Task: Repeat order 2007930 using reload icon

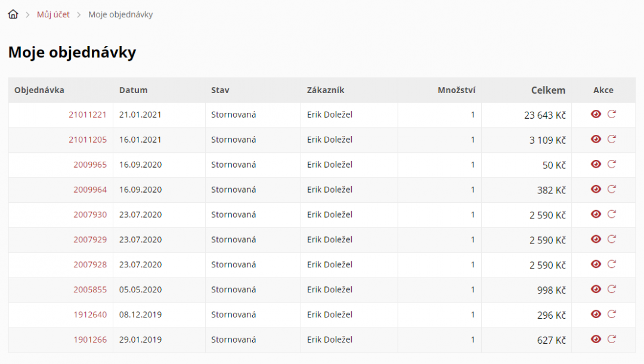Action: pos(611,214)
